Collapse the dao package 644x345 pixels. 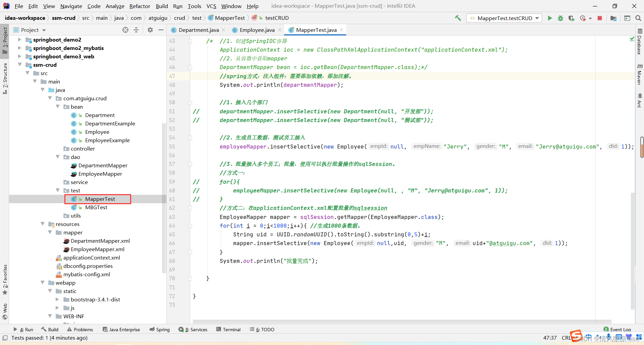(x=58, y=157)
